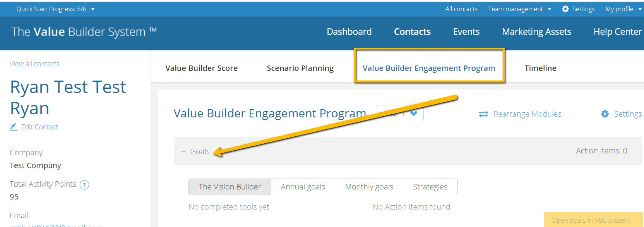Go to the Dashboard menu item
The height and width of the screenshot is (227, 644).
pyautogui.click(x=349, y=32)
